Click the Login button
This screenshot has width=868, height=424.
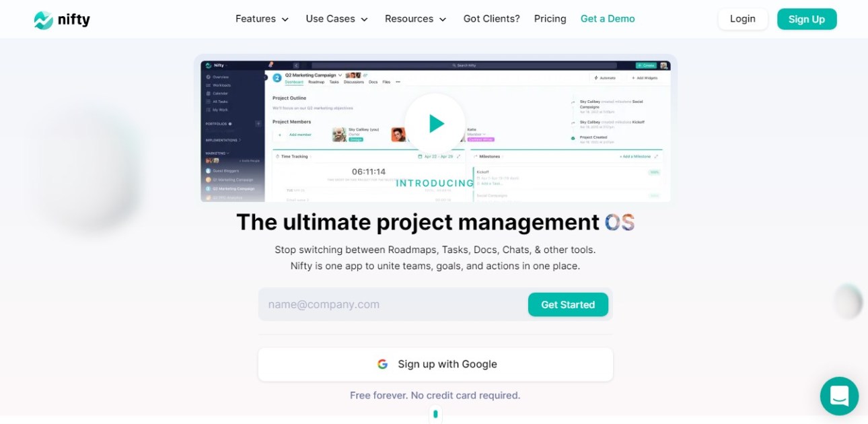click(743, 19)
